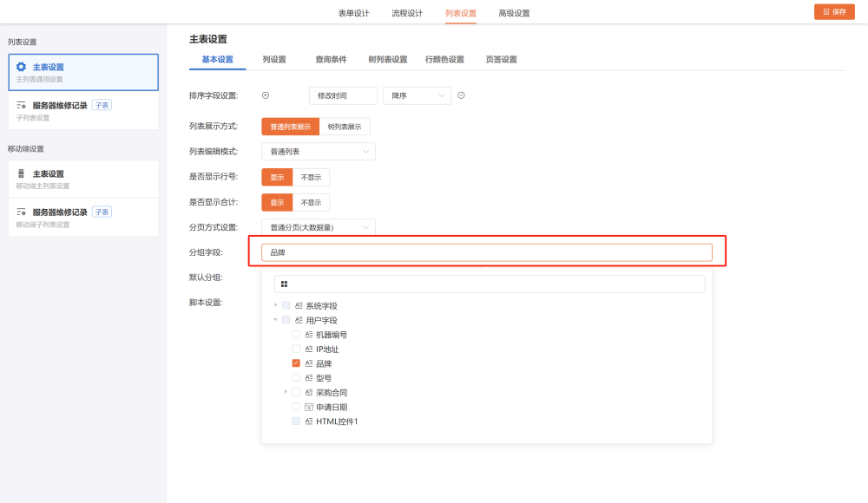Click the gear icon beside 主表设置
Screen dimensions: 868x503
(22, 67)
